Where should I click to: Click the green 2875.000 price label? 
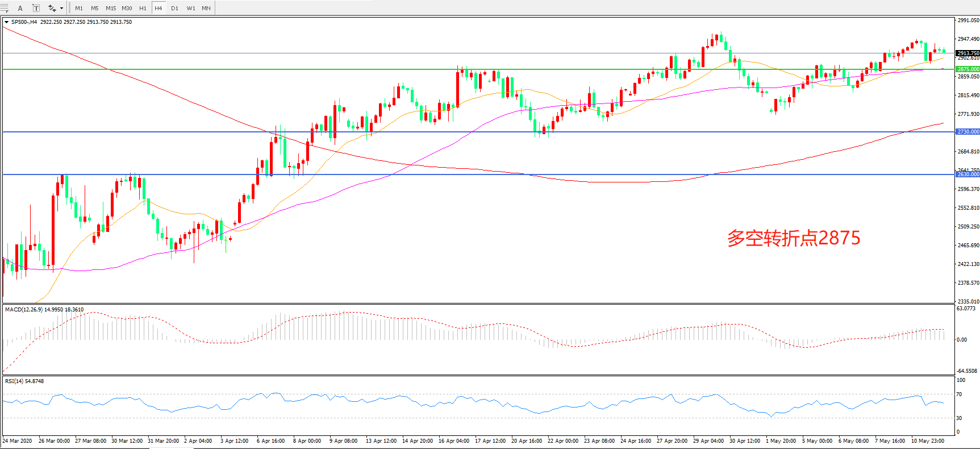pos(968,69)
